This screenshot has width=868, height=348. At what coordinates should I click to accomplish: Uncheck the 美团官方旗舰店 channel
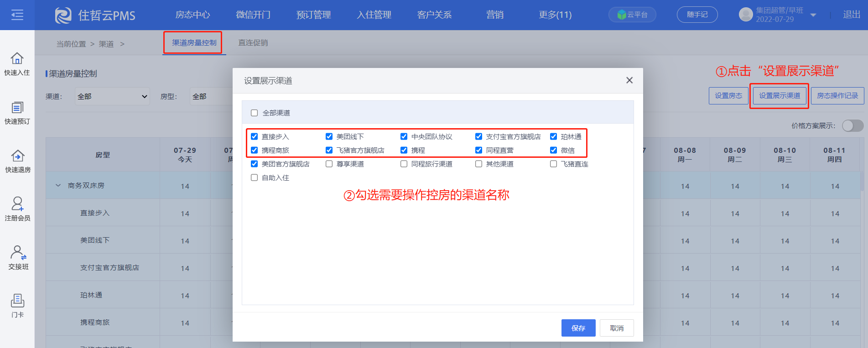[255, 164]
